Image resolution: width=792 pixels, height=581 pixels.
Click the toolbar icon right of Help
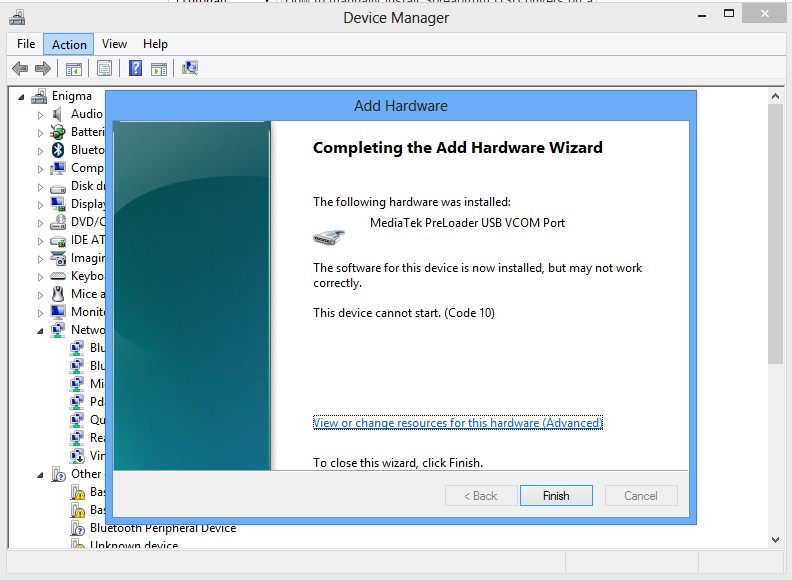click(159, 69)
